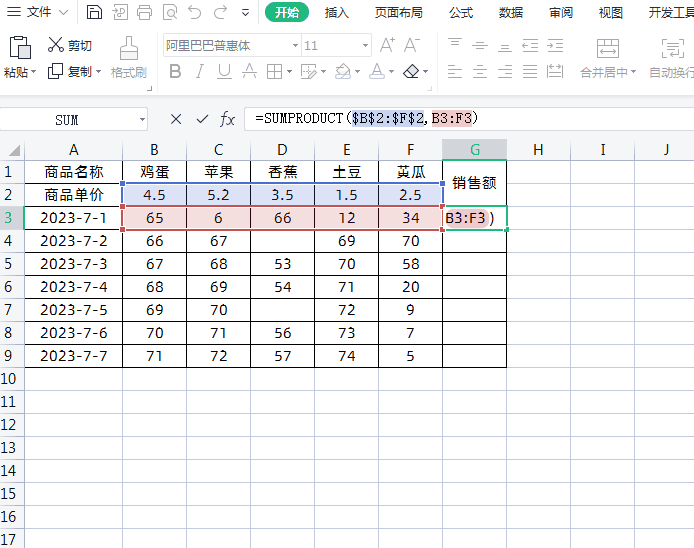
Task: Open the Name Box dropdown arrow
Action: tap(142, 120)
